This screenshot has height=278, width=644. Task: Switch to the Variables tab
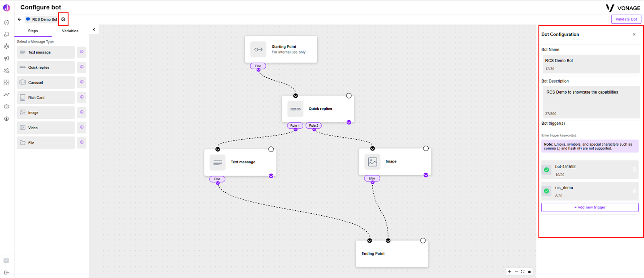70,31
